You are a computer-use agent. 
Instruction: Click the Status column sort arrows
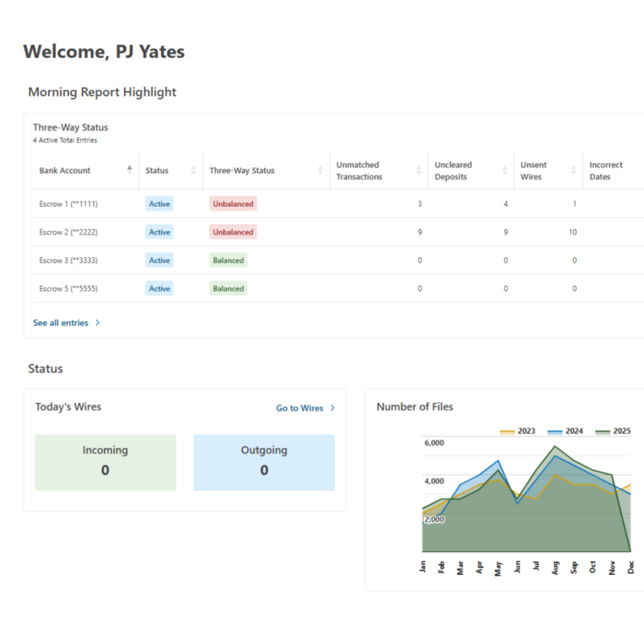tap(194, 170)
